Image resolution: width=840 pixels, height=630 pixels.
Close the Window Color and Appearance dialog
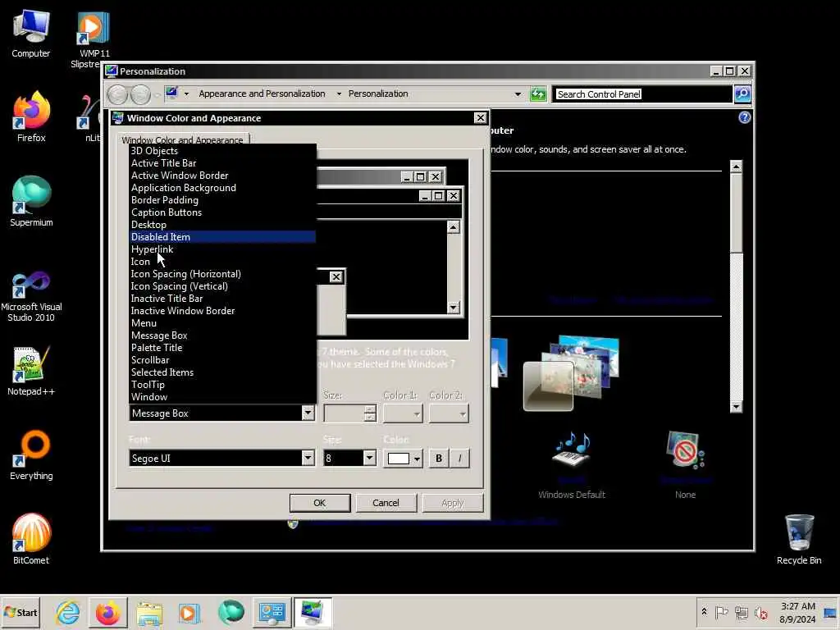480,118
